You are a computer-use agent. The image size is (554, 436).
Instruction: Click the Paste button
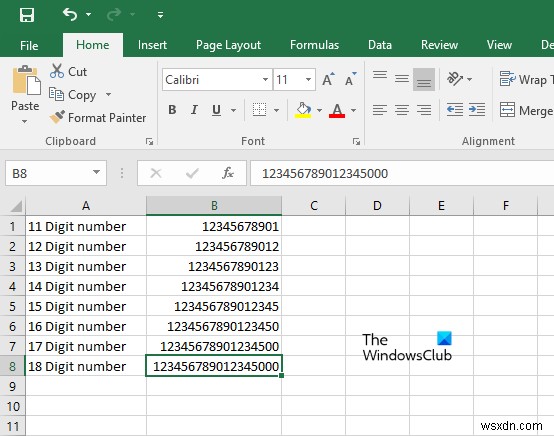pos(25,94)
